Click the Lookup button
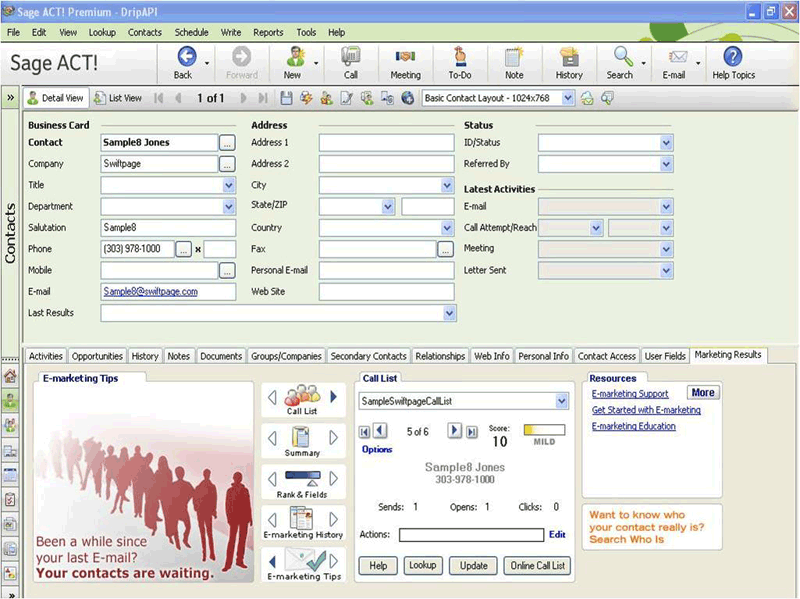 pos(422,565)
